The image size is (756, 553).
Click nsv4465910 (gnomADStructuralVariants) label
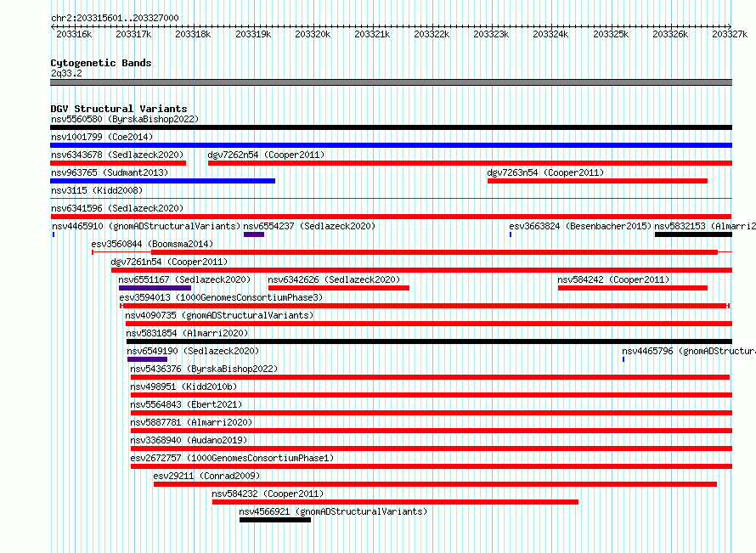coord(146,226)
